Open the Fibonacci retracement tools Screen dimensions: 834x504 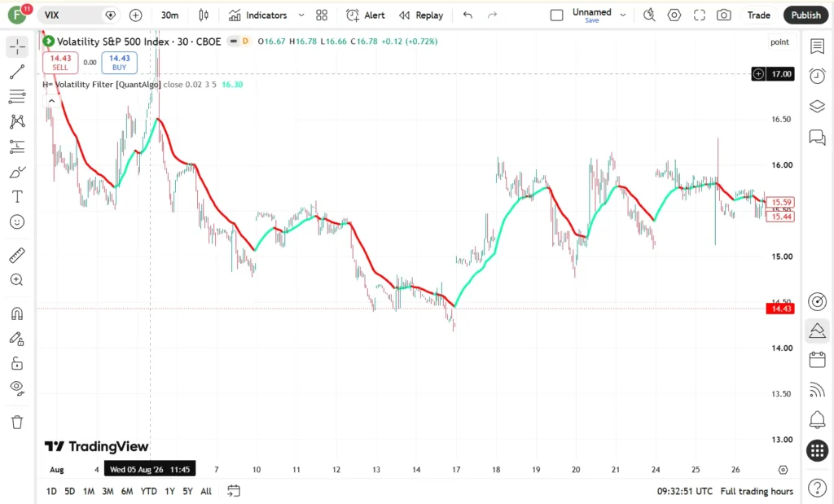tap(17, 96)
